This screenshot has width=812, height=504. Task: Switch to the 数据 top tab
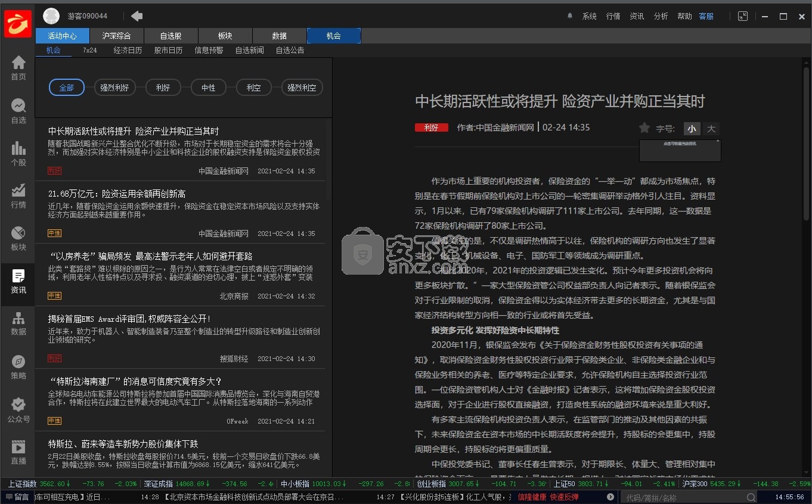[279, 36]
